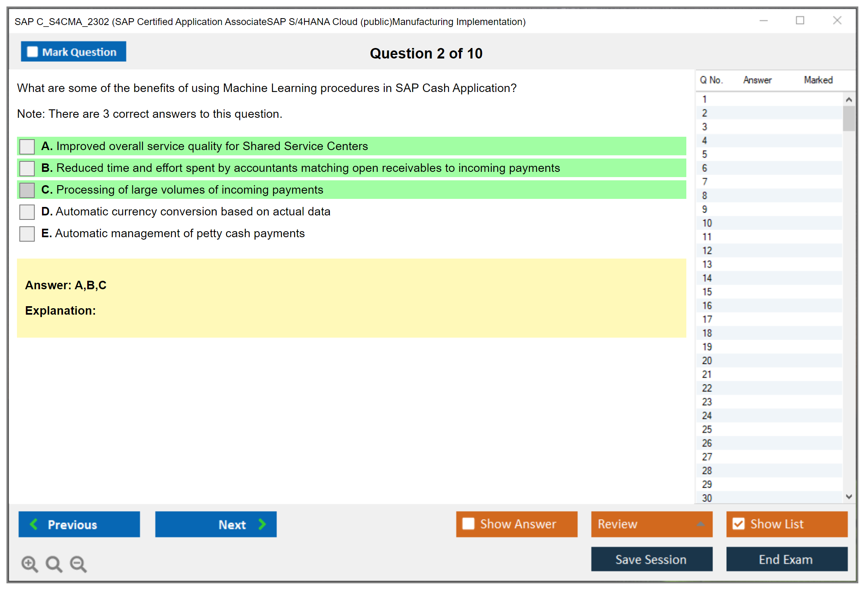Uncheck the Show List option

(738, 524)
